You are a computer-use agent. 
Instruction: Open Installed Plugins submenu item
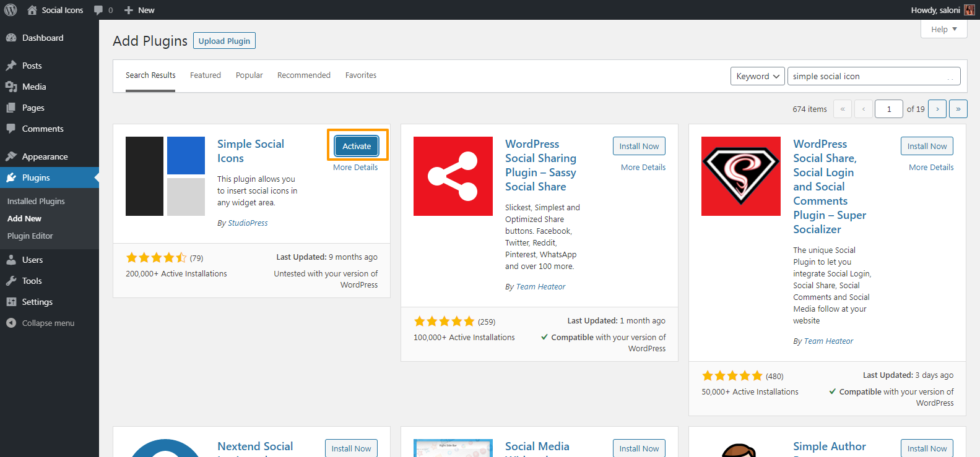(36, 201)
